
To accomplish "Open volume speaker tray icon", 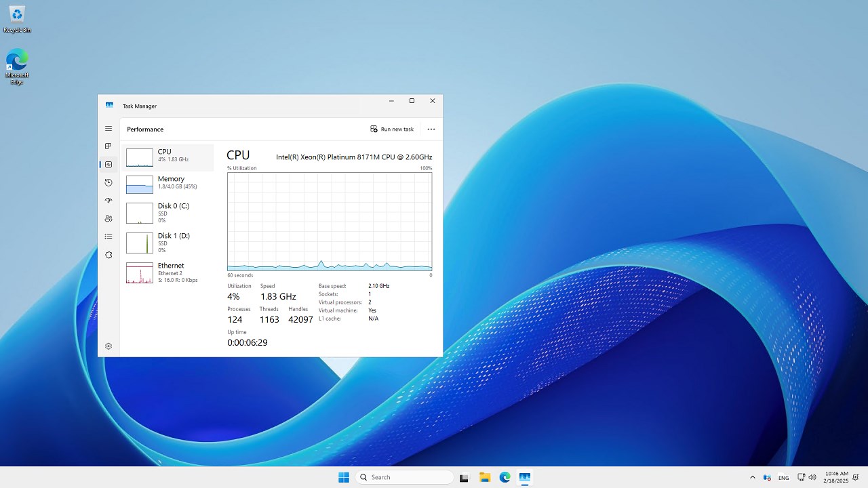I will coord(812,477).
